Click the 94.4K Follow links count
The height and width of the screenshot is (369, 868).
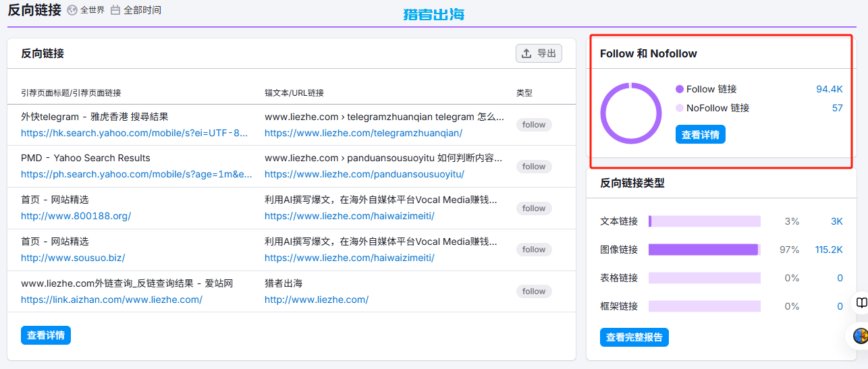coord(829,89)
